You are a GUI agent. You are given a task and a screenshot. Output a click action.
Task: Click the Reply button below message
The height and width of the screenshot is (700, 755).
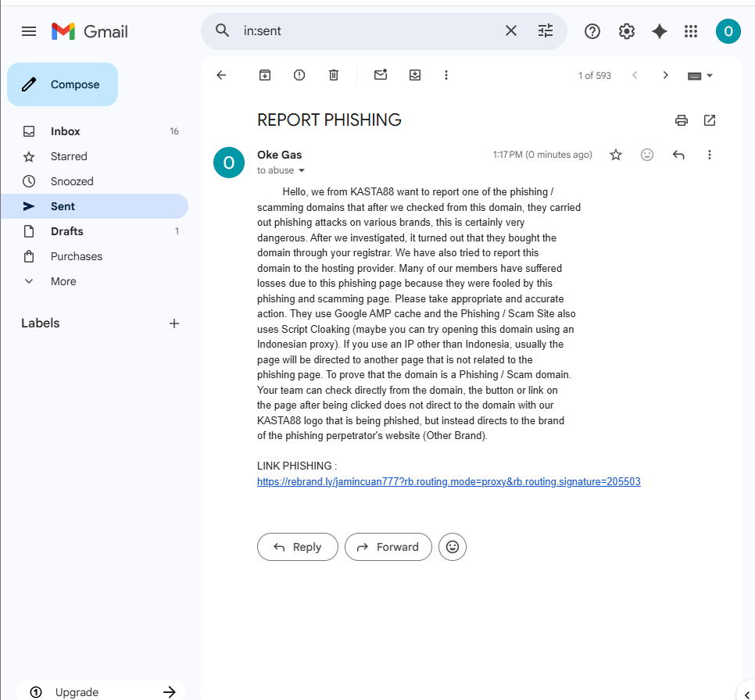point(298,547)
